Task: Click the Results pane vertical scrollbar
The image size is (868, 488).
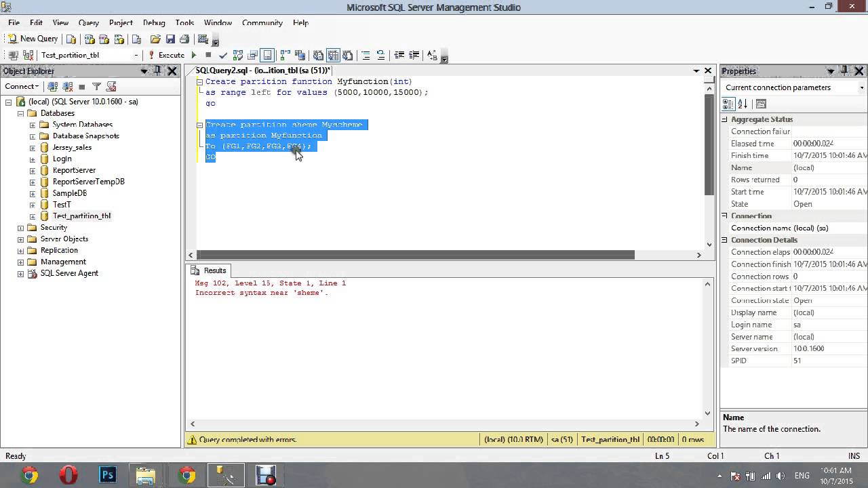Action: (707, 348)
